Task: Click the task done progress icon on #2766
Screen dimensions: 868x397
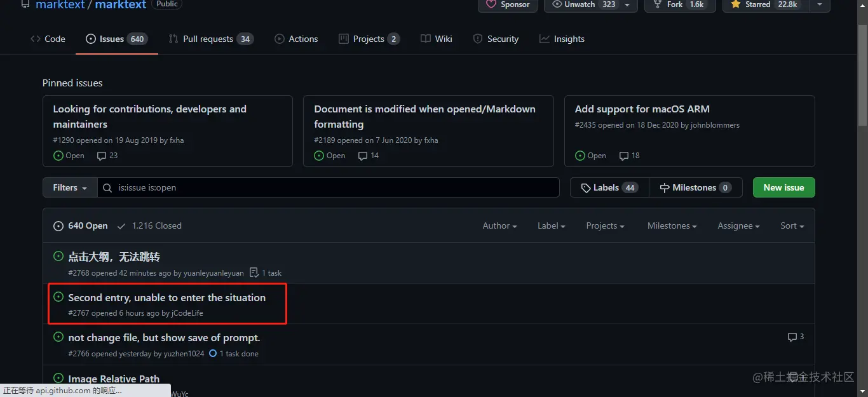Action: (x=213, y=353)
